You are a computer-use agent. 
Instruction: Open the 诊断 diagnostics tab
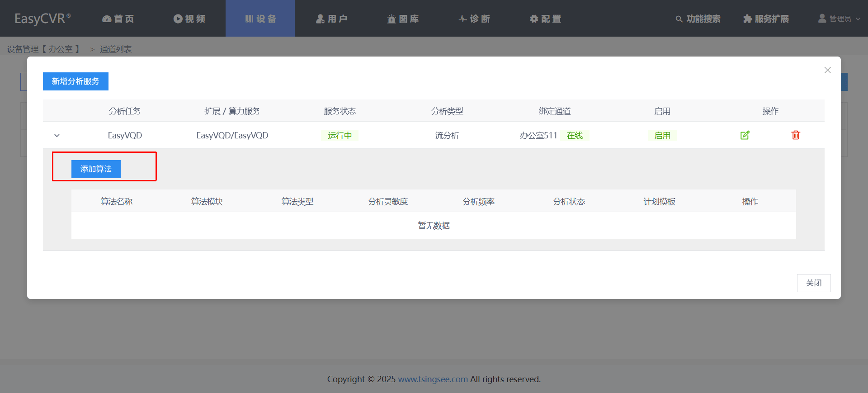tap(474, 19)
